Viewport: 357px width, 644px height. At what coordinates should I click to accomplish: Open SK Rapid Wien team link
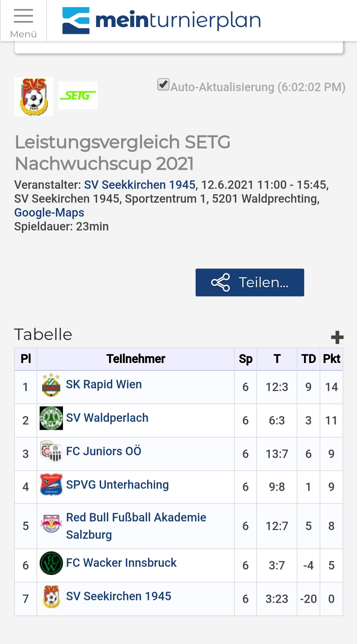click(104, 384)
